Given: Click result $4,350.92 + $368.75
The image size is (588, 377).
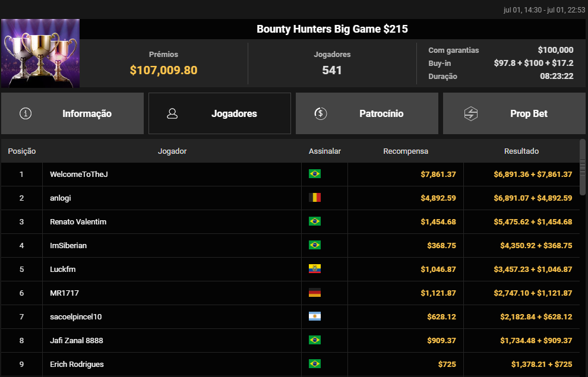Looking at the screenshot, I should pos(536,245).
